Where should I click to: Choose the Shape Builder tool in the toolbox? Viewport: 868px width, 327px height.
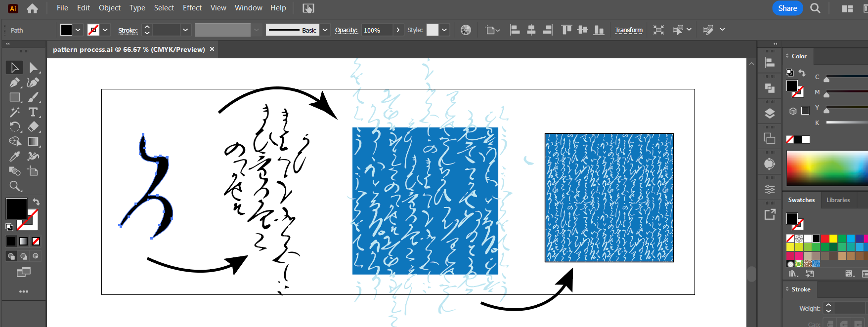point(14,142)
